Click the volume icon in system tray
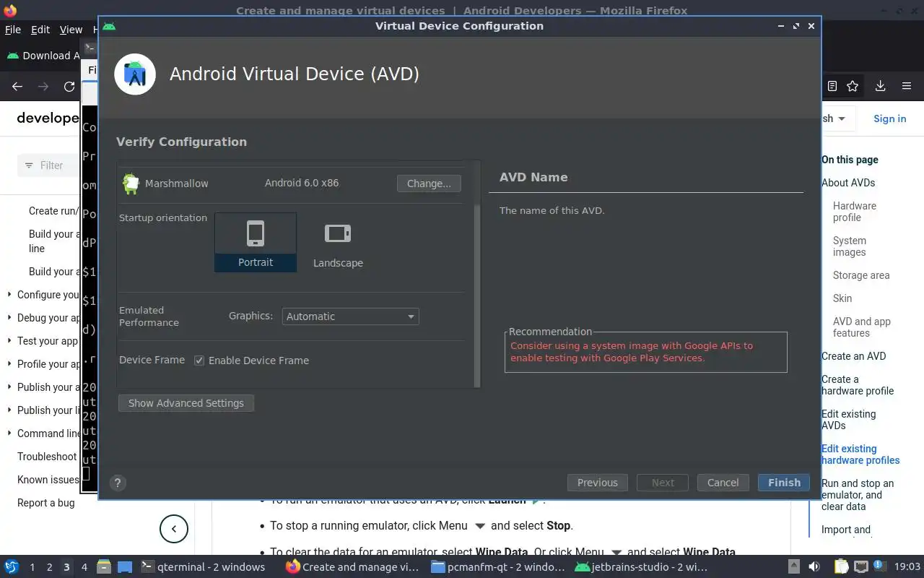The width and height of the screenshot is (924, 578). point(814,567)
